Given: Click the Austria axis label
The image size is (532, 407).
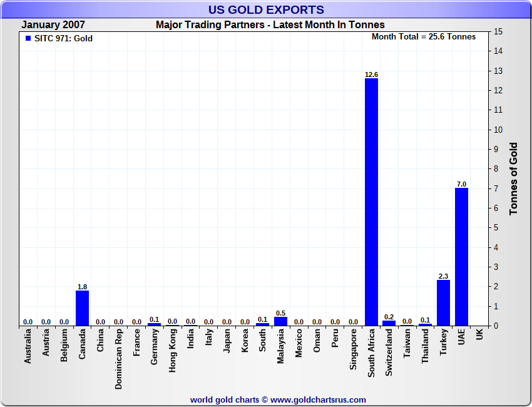Looking at the screenshot, I should 46,342.
